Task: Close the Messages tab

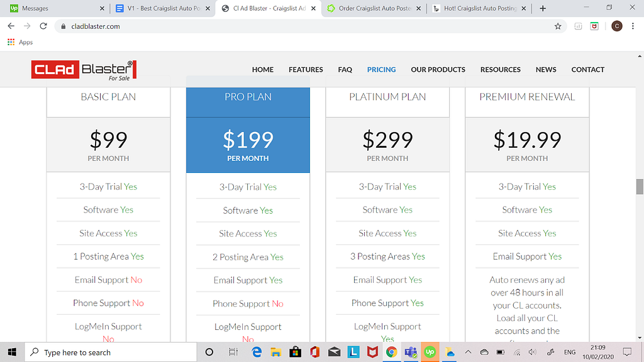Action: point(102,8)
